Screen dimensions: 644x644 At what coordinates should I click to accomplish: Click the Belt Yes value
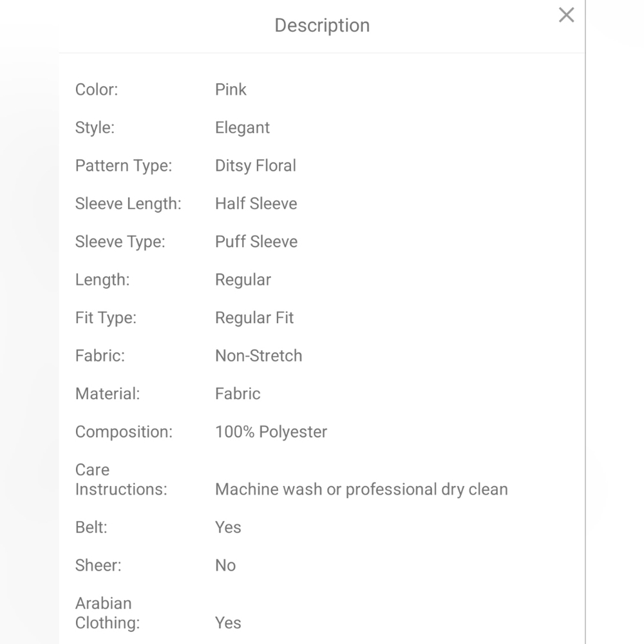click(228, 527)
